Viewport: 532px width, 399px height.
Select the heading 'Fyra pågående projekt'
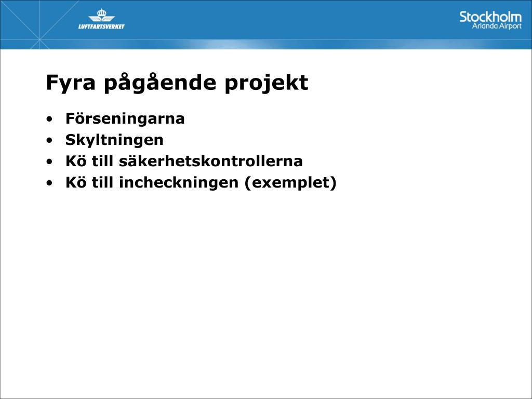[177, 83]
